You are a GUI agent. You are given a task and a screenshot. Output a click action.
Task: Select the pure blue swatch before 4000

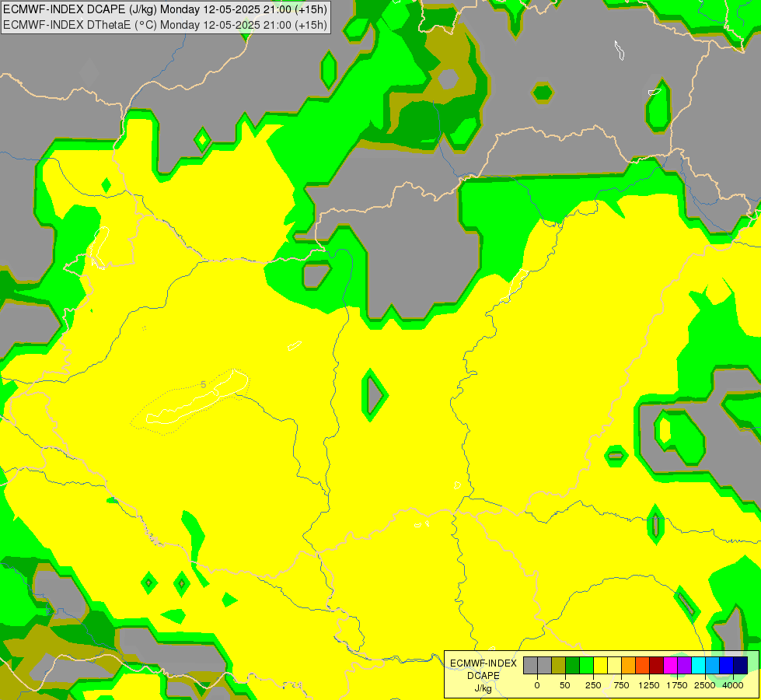pos(727,665)
